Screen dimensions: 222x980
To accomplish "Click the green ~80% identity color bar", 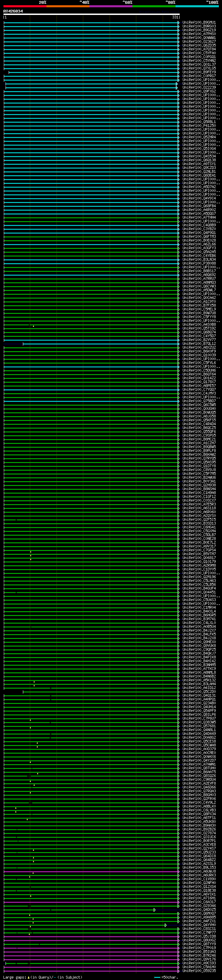I will (154, 6).
